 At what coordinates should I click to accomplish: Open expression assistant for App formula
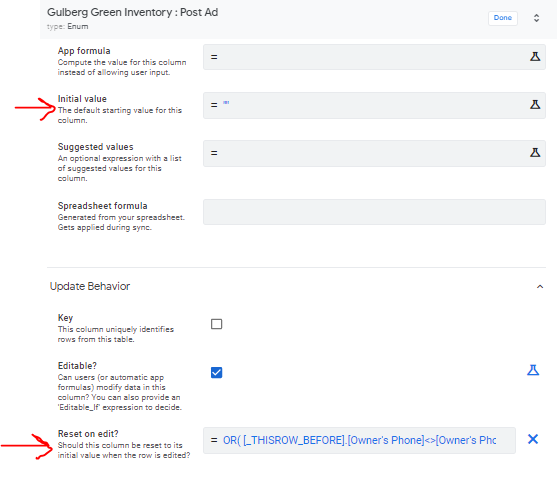point(535,56)
